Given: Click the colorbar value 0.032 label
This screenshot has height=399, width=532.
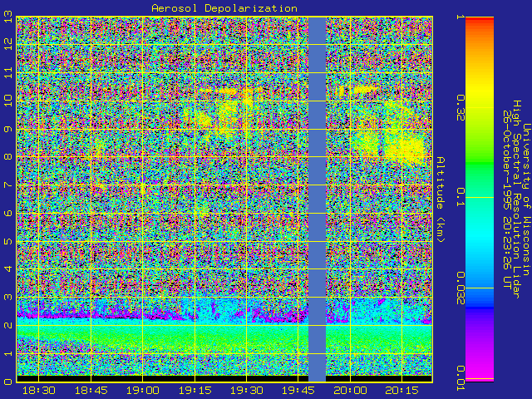Looking at the screenshot, I should click(461, 288).
